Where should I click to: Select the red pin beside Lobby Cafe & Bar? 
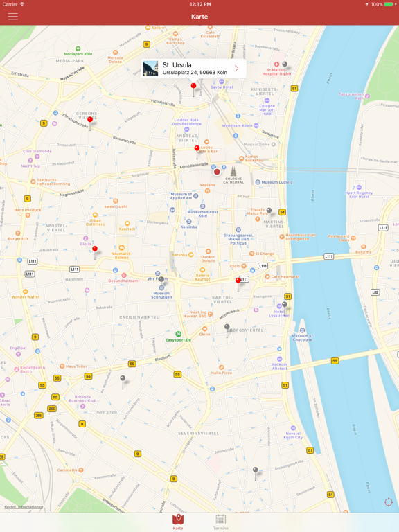click(197, 148)
